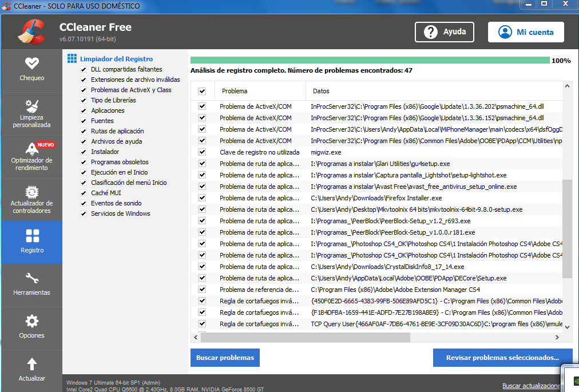Toggle the Aplicaciones checkbox
The image size is (579, 392).
click(x=84, y=111)
